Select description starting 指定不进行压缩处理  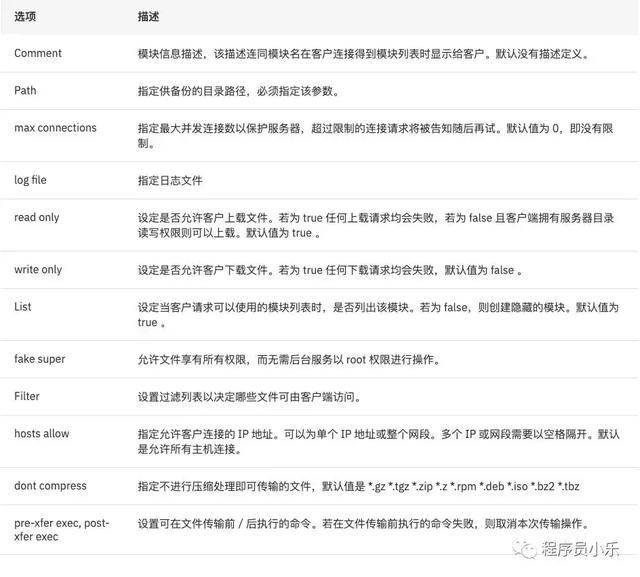(x=358, y=486)
